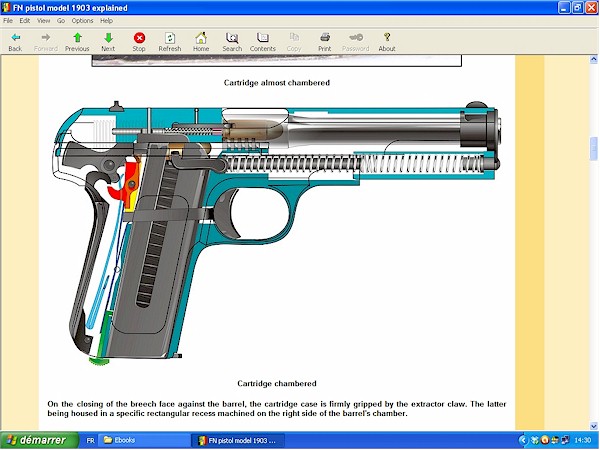The height and width of the screenshot is (450, 600).
Task: Click the 'Cartridge chambered' caption
Action: (277, 383)
